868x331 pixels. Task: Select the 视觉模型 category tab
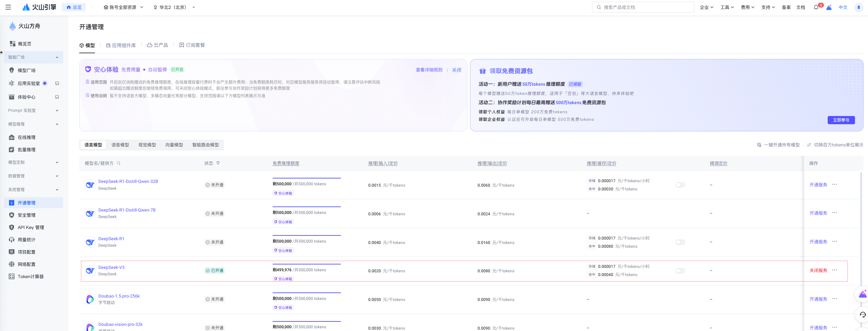147,145
